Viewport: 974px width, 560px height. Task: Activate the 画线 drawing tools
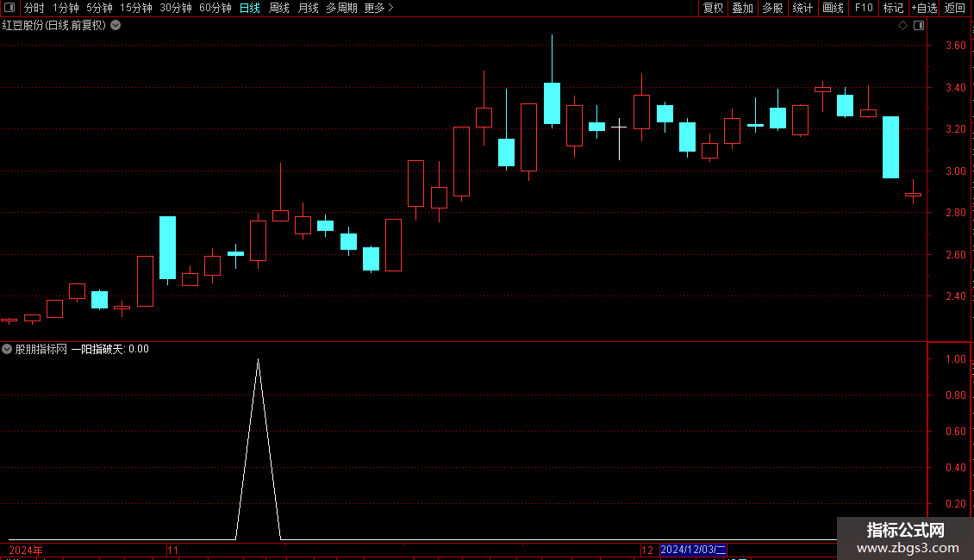833,8
